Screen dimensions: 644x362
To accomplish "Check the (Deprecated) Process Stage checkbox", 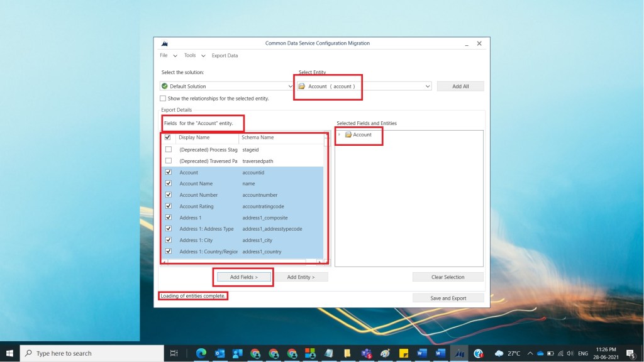I will click(169, 150).
